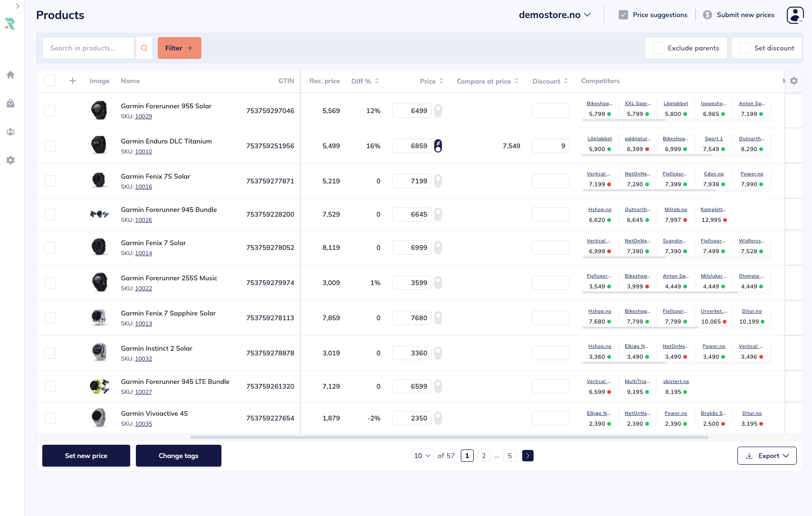This screenshot has width=812, height=516.
Task: Toggle price switch for Garmin Forerunner 955 Solar
Action: point(438,111)
